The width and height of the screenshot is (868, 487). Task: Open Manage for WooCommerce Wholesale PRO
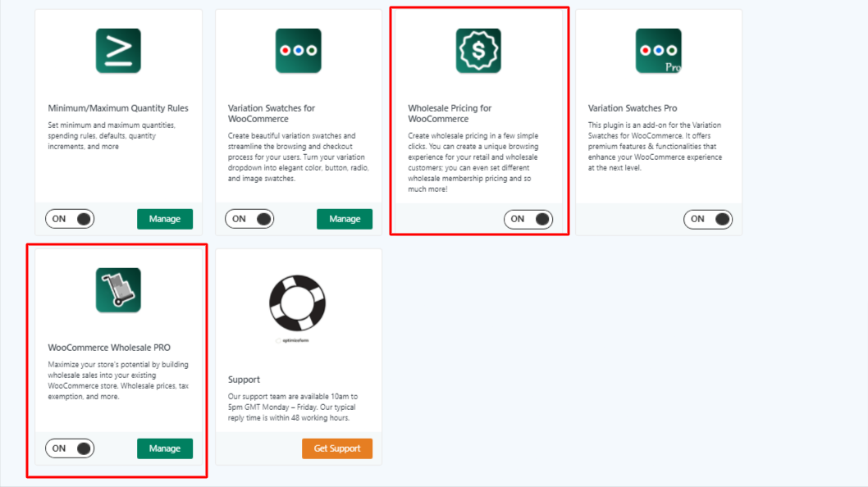click(x=165, y=448)
